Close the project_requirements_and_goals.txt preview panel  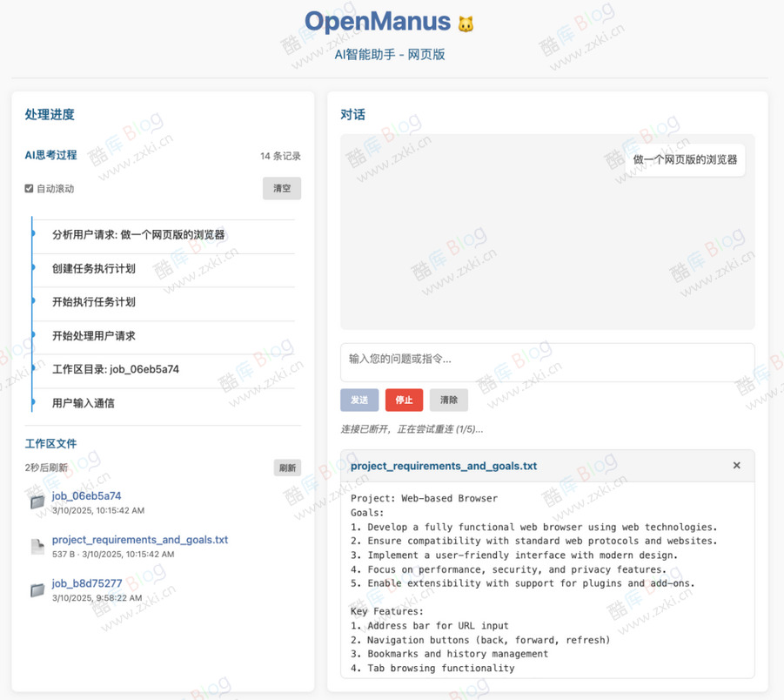736,465
